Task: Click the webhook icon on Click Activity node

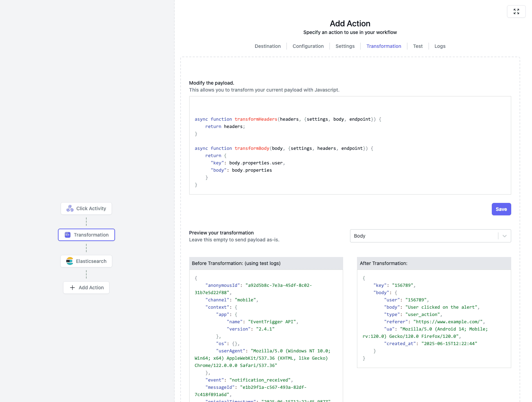Action: click(70, 208)
